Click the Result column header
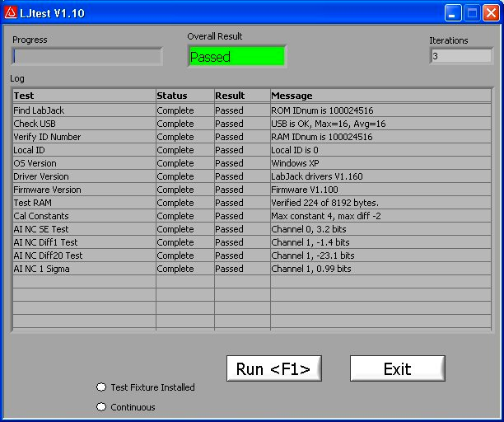The width and height of the screenshot is (504, 422). [x=241, y=96]
